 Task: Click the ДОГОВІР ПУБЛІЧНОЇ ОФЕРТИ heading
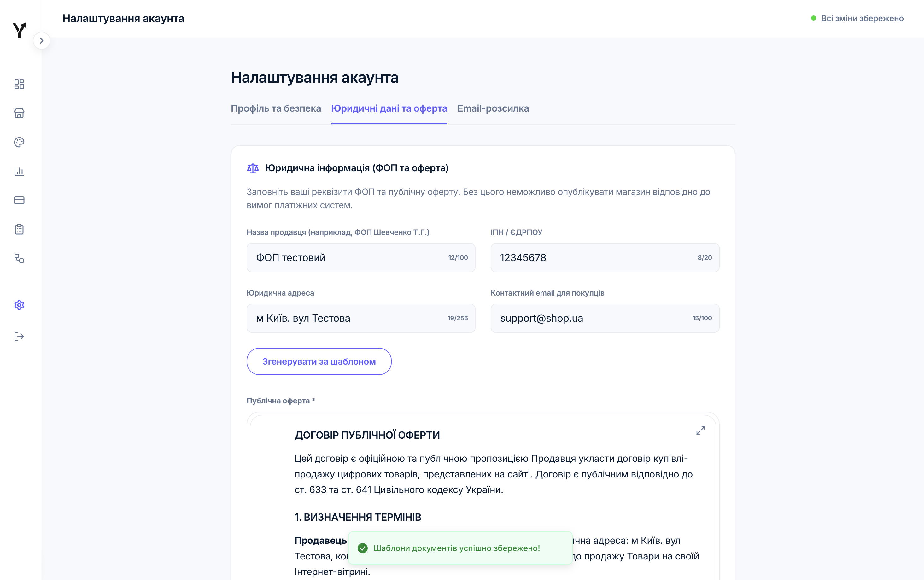(367, 435)
